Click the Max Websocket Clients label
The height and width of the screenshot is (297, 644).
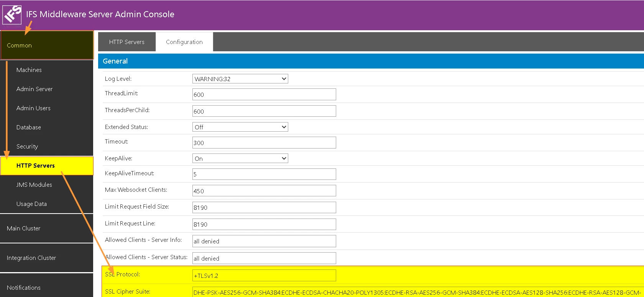[x=136, y=190]
